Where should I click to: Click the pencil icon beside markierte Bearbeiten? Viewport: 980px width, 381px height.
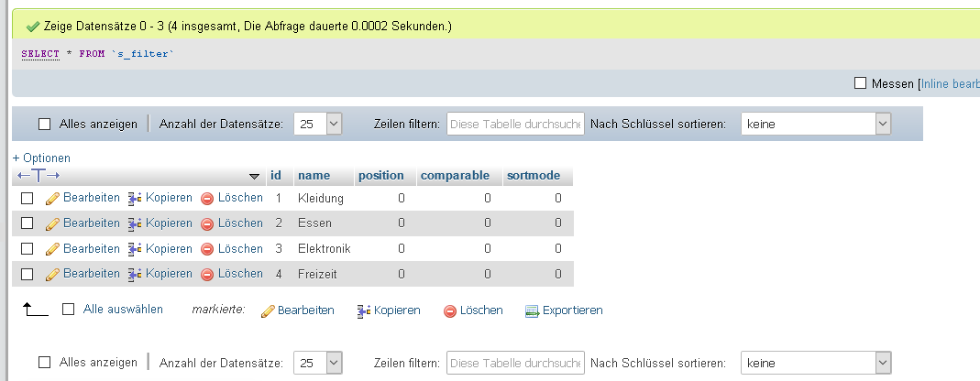point(268,311)
